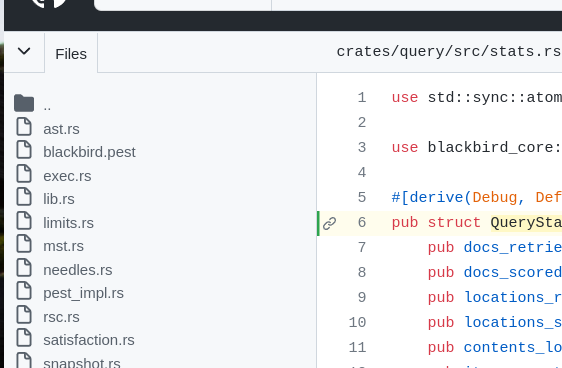The image size is (562, 368).
Task: Select line number 10
Action: tap(357, 322)
